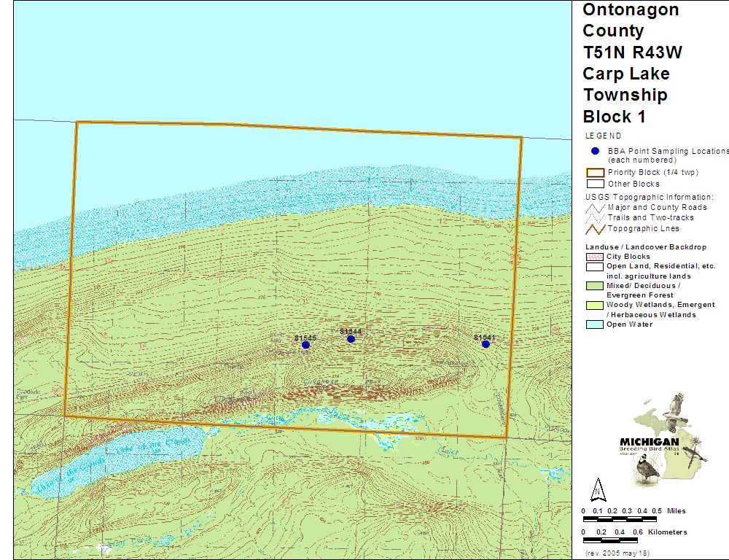Click the Open Land, Residential white swatch
This screenshot has width=729, height=560.
coord(595,267)
